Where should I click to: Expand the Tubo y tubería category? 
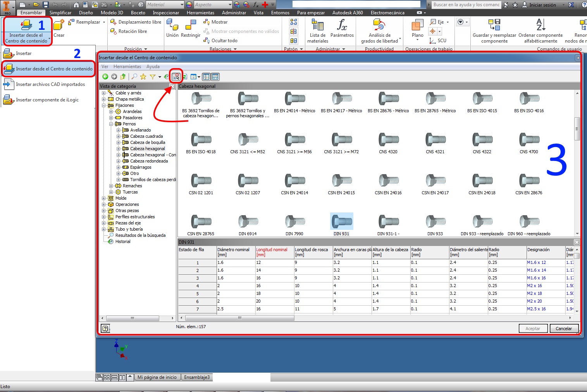pyautogui.click(x=103, y=229)
